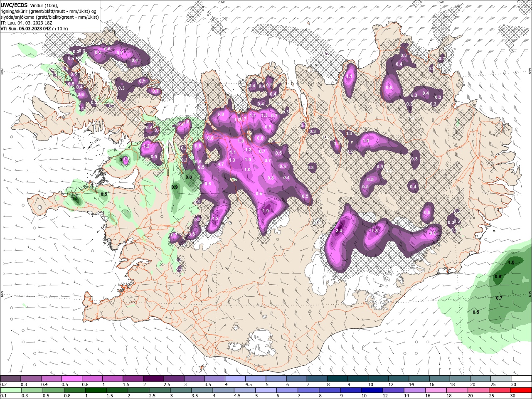Click the bright pink snow swatch labeled 0.5

coord(71,379)
